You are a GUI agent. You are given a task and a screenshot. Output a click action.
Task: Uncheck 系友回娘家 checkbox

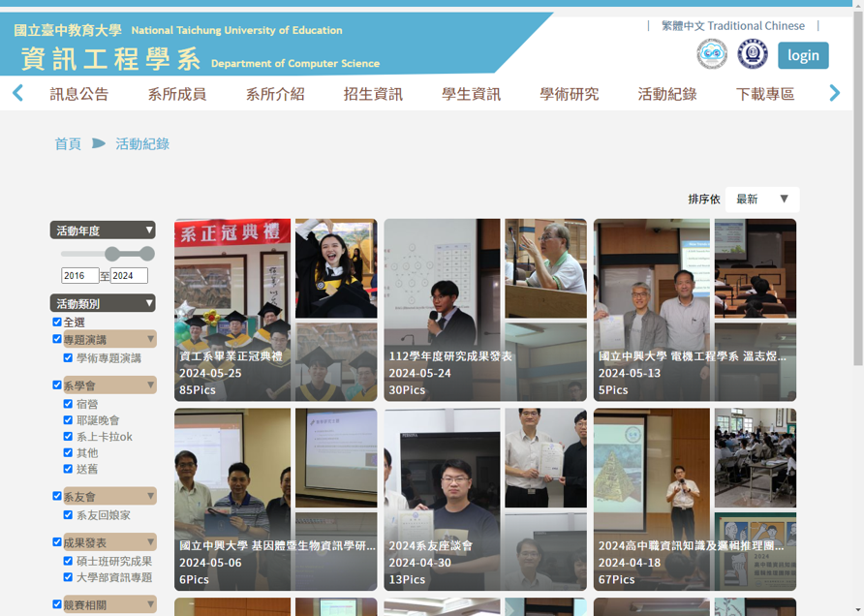68,515
